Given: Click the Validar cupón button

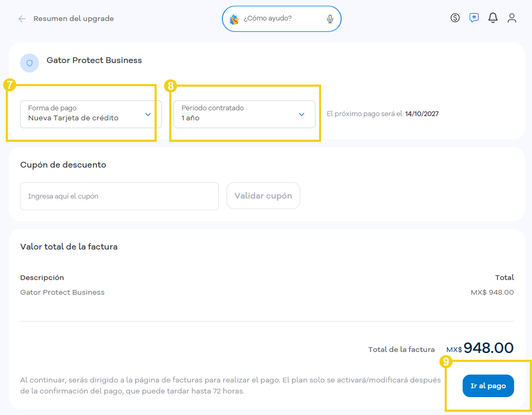Looking at the screenshot, I should tap(263, 196).
